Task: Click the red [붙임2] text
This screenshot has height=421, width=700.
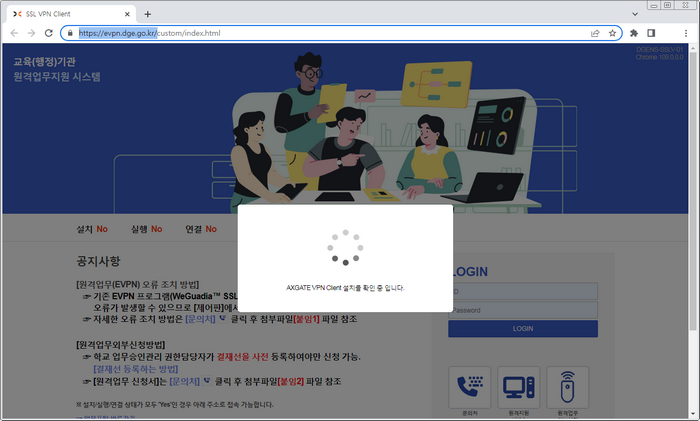Action: tap(291, 381)
